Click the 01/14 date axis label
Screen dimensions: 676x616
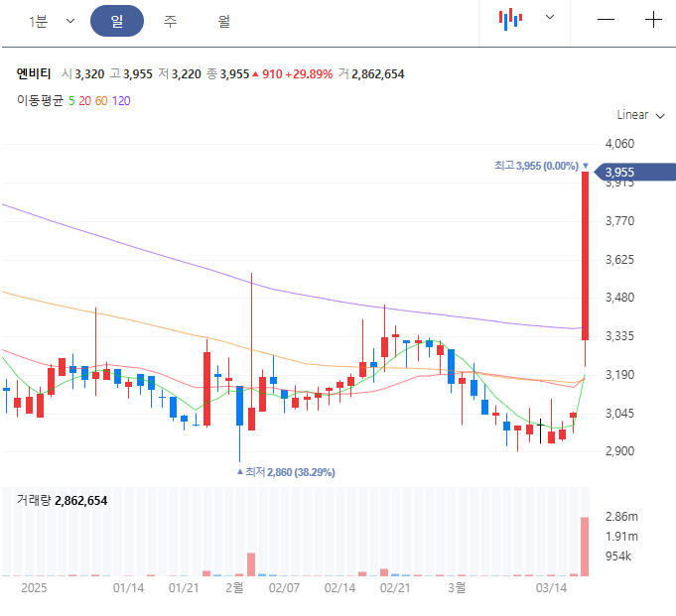(x=128, y=588)
